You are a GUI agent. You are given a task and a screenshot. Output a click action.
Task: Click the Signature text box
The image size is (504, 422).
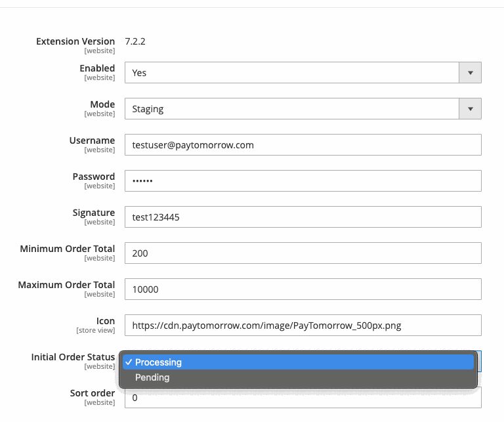click(303, 217)
